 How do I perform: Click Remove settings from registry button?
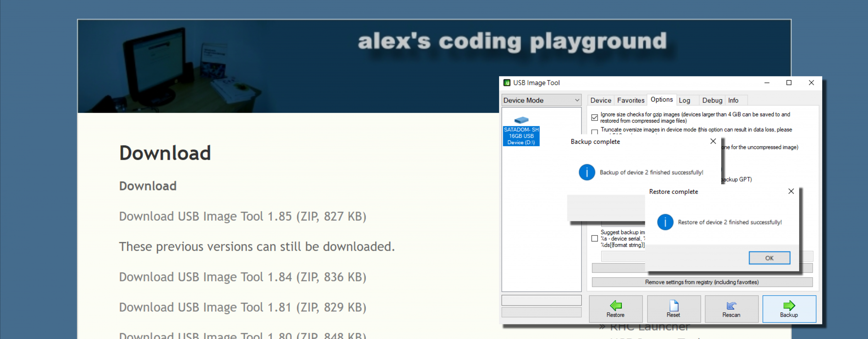(x=702, y=282)
